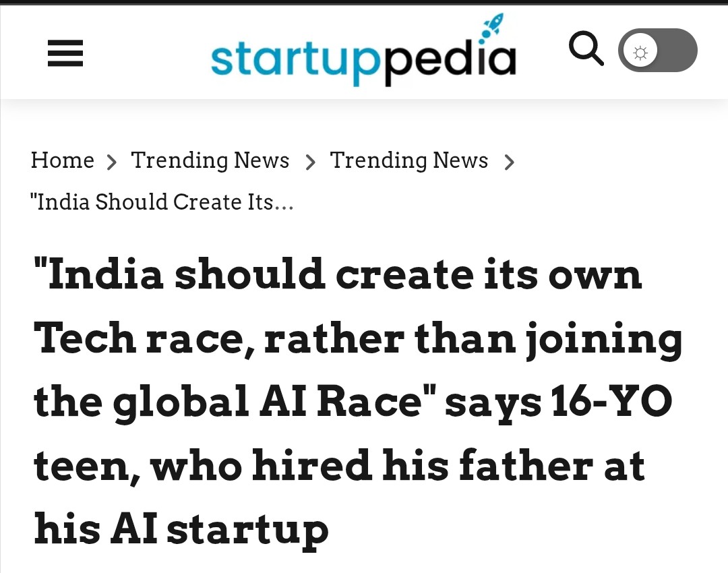Open the first Trending News breadcrumb

210,160
